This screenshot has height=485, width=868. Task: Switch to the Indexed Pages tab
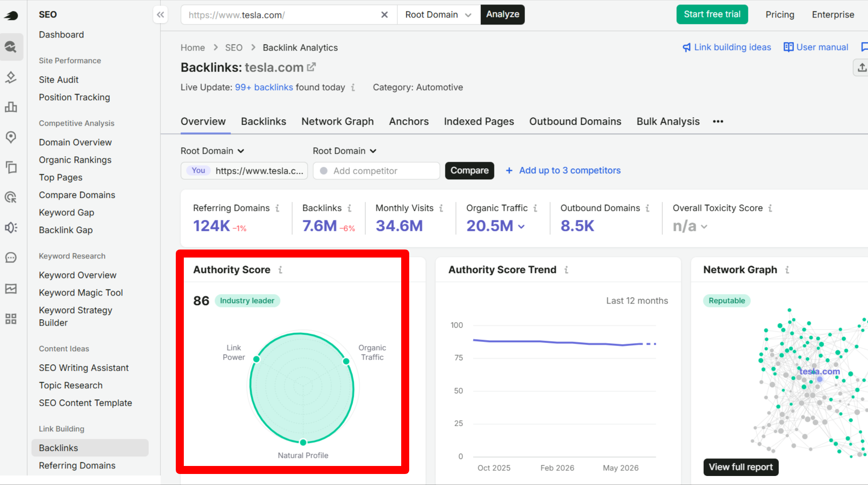click(479, 121)
